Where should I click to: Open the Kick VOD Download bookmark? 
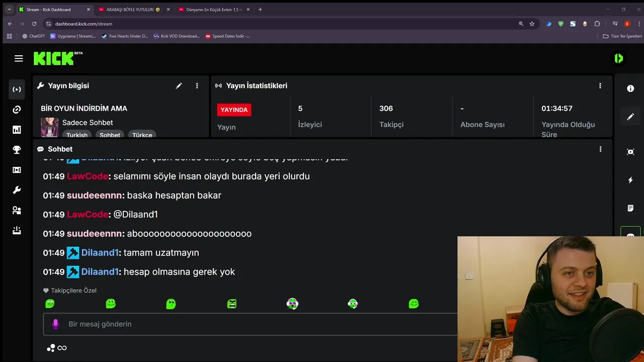(x=177, y=36)
